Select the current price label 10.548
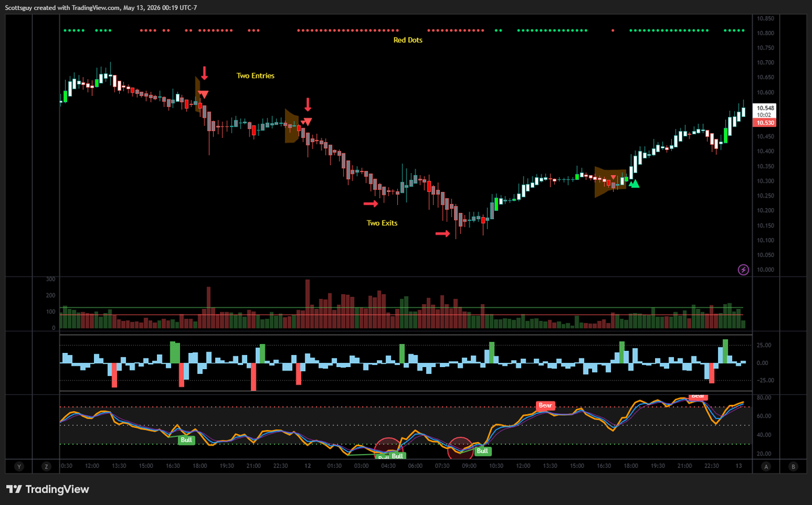The width and height of the screenshot is (812, 505). (765, 108)
